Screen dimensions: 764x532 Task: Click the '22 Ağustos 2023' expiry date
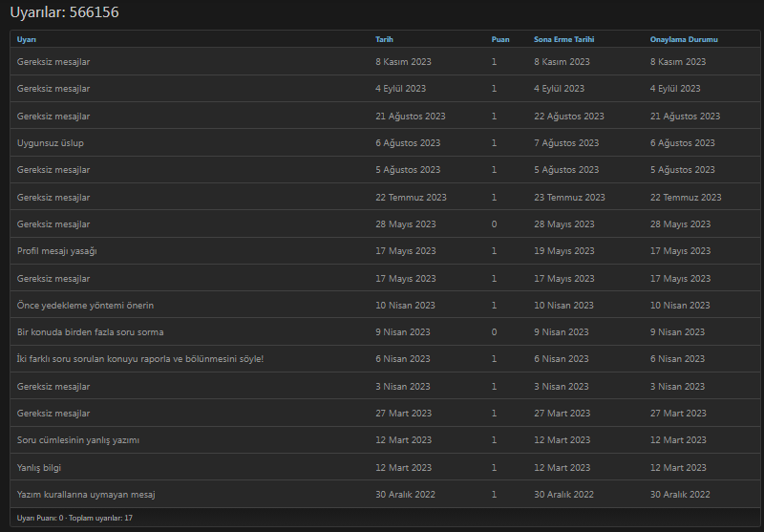tap(568, 116)
